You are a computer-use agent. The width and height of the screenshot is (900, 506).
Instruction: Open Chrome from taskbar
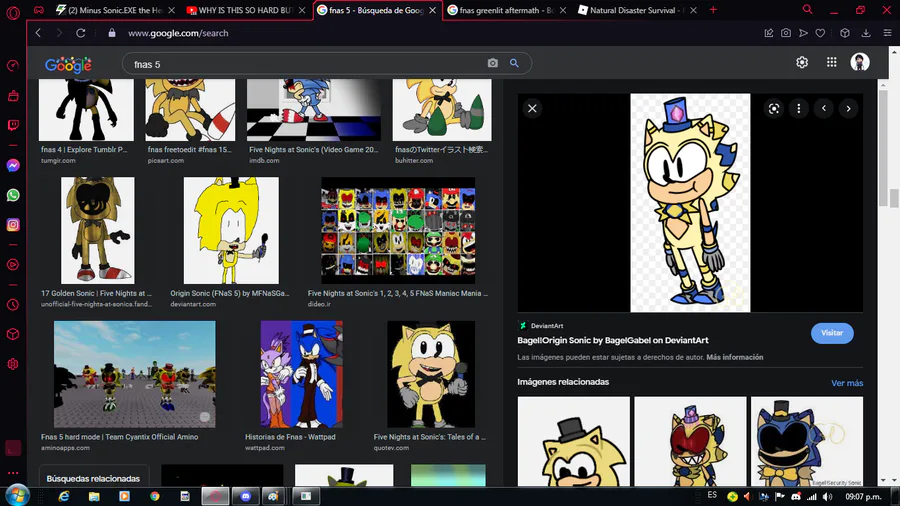(154, 496)
